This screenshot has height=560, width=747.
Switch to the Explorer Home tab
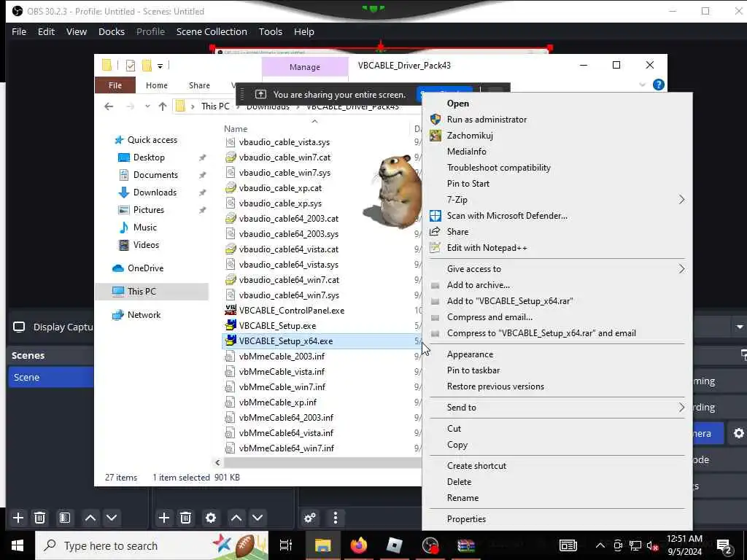pyautogui.click(x=157, y=85)
